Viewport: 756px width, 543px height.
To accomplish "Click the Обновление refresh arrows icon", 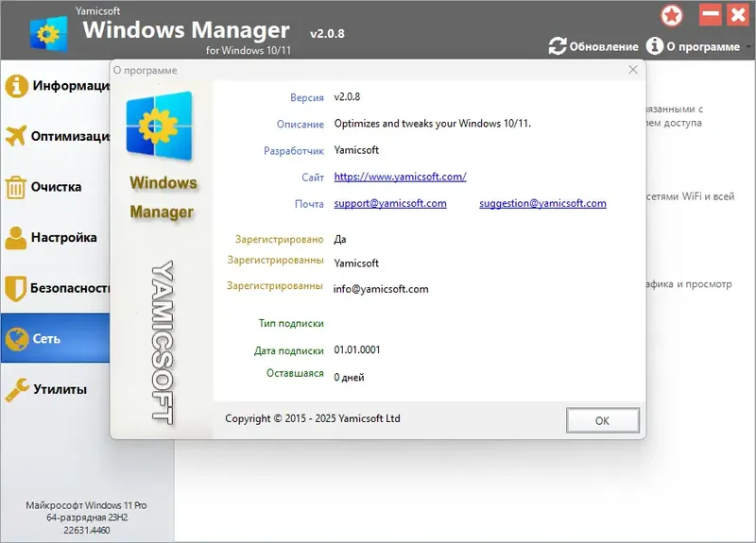I will click(558, 46).
